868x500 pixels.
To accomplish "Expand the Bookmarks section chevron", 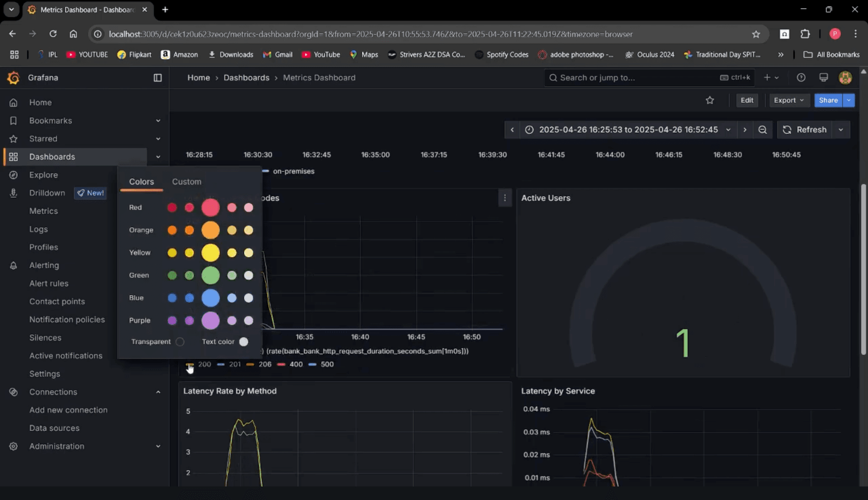I will pos(158,121).
